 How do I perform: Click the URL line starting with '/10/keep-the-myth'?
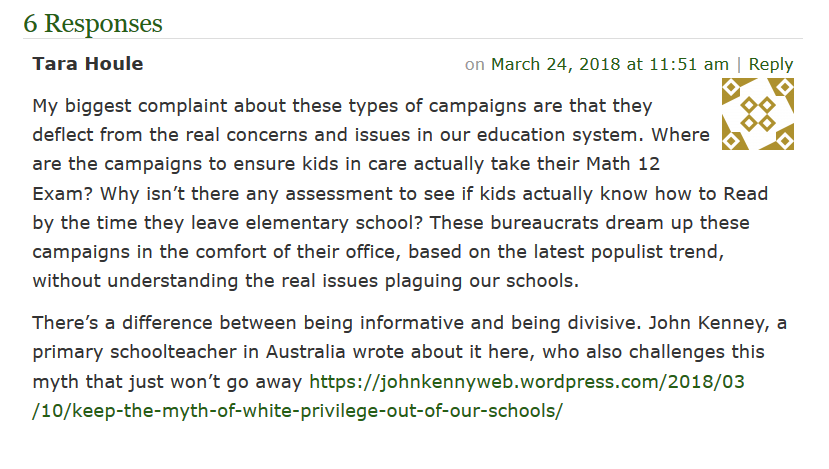pos(298,410)
